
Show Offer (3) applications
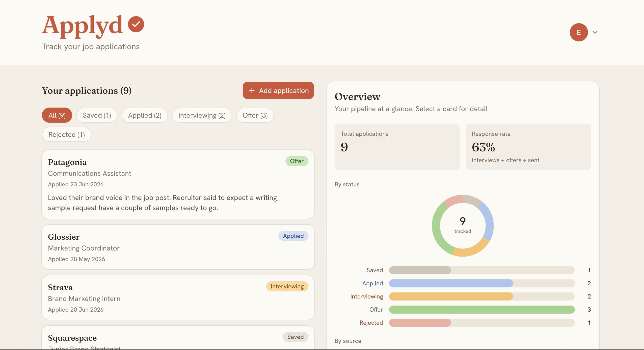click(x=255, y=115)
